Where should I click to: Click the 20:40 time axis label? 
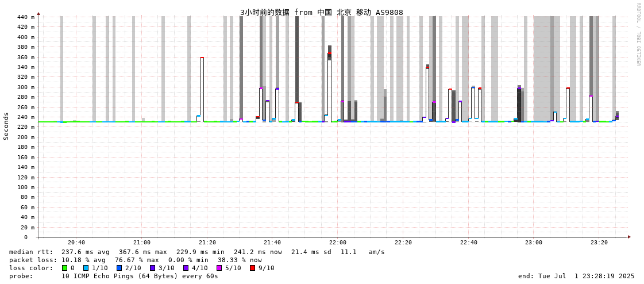tap(76, 243)
